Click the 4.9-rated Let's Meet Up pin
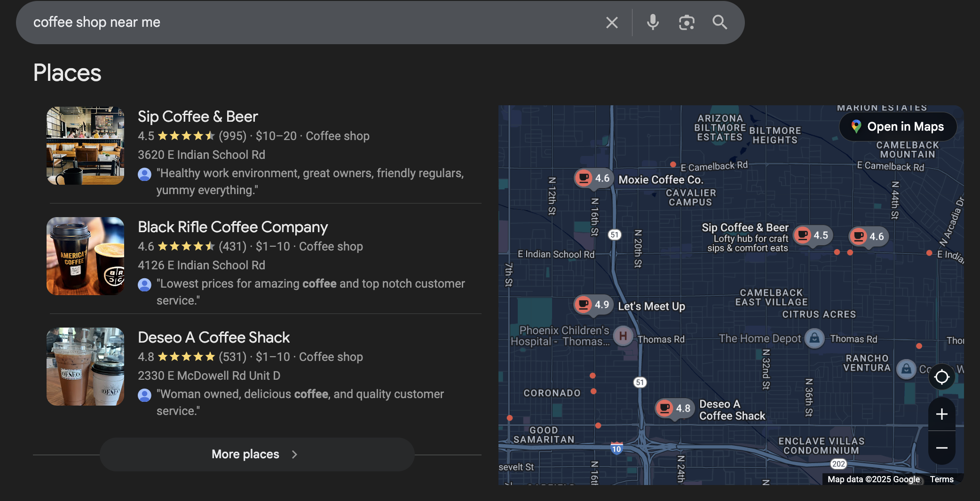Screen dimensions: 980x501 593,305
